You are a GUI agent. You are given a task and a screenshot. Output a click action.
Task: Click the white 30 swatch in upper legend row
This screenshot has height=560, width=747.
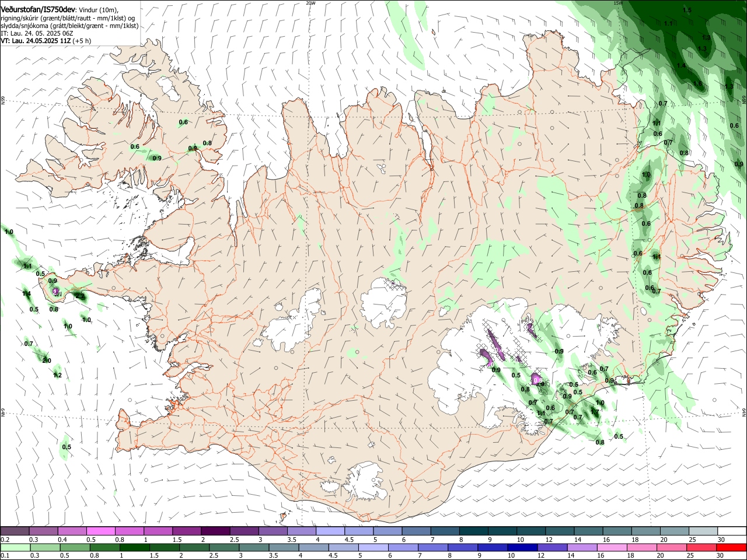(x=731, y=531)
